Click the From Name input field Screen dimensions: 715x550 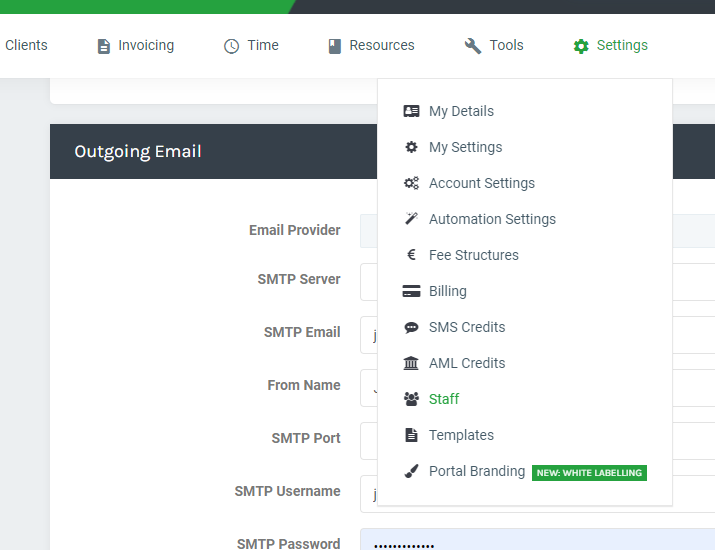(537, 388)
